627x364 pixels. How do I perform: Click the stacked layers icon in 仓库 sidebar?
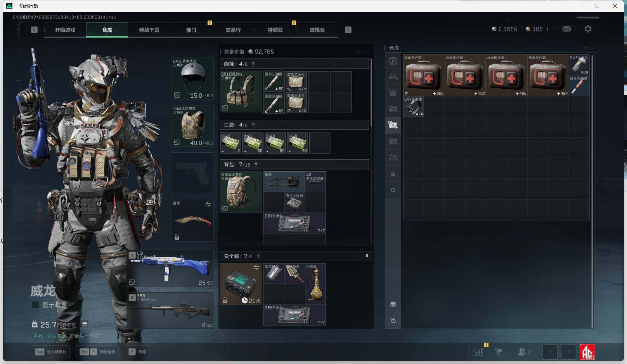click(x=393, y=304)
